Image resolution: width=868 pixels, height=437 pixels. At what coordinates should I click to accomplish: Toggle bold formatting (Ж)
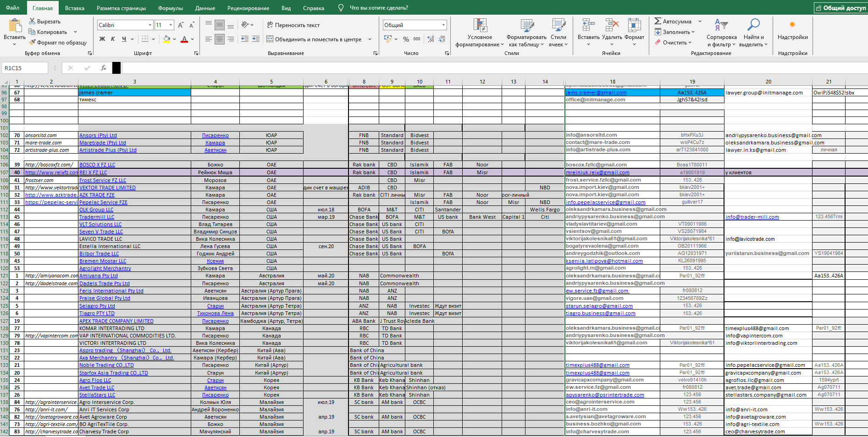coord(102,39)
